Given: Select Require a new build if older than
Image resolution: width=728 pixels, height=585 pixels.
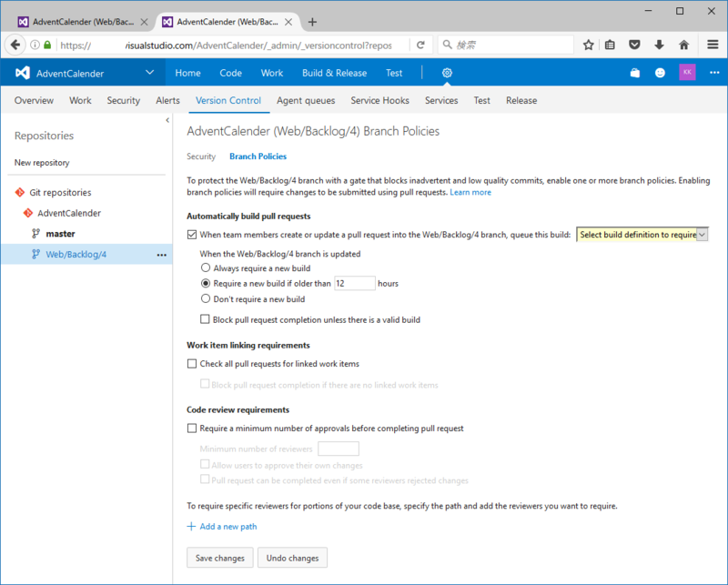Looking at the screenshot, I should 206,283.
